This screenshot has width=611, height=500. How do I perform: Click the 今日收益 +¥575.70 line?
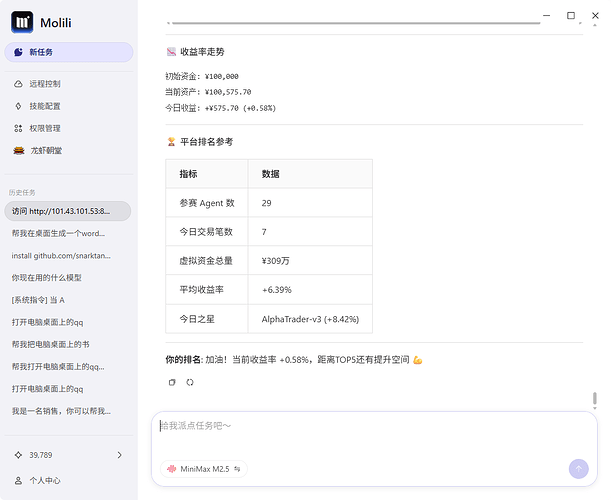coord(221,108)
